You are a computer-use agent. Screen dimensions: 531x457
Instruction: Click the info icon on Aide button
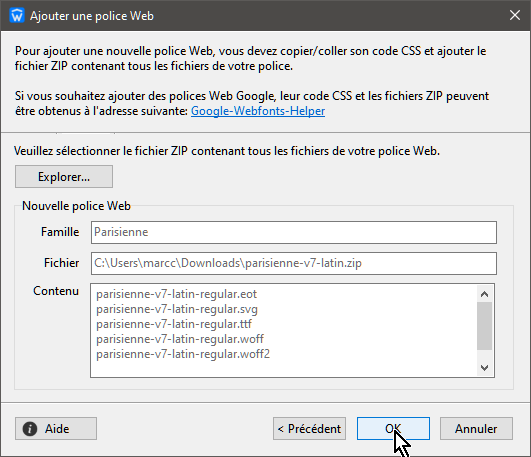[30, 429]
